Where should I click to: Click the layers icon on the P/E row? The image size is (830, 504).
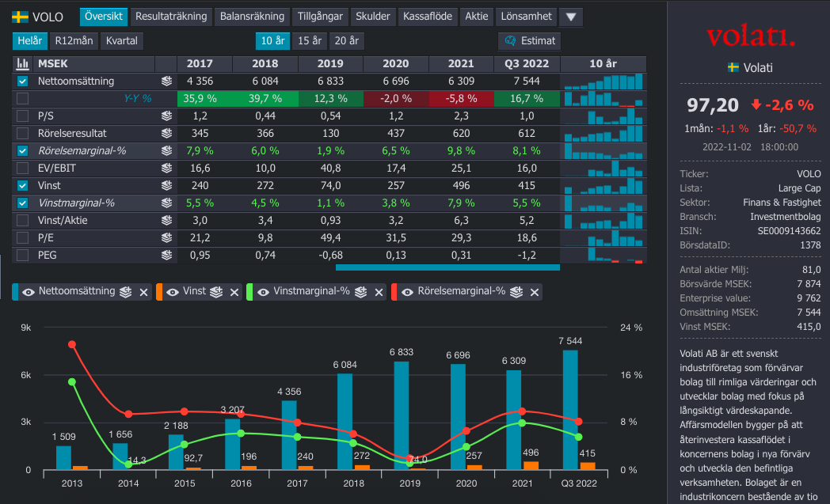tap(166, 237)
